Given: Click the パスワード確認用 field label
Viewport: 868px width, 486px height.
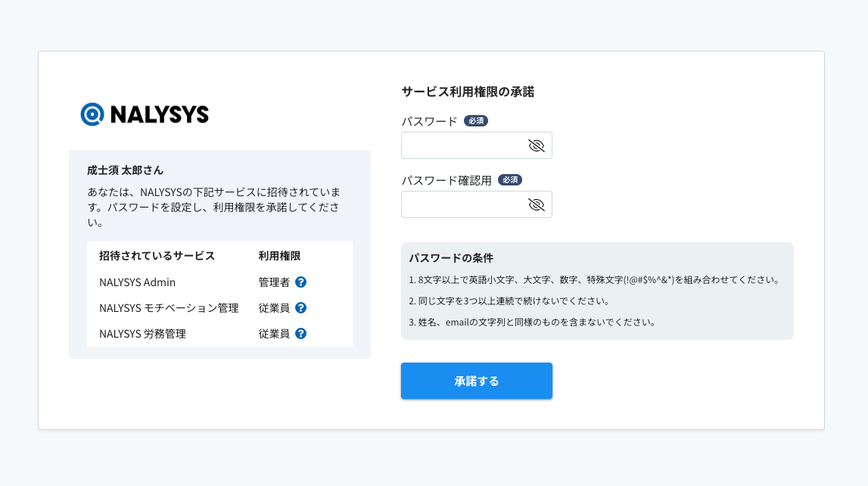Looking at the screenshot, I should [x=446, y=180].
